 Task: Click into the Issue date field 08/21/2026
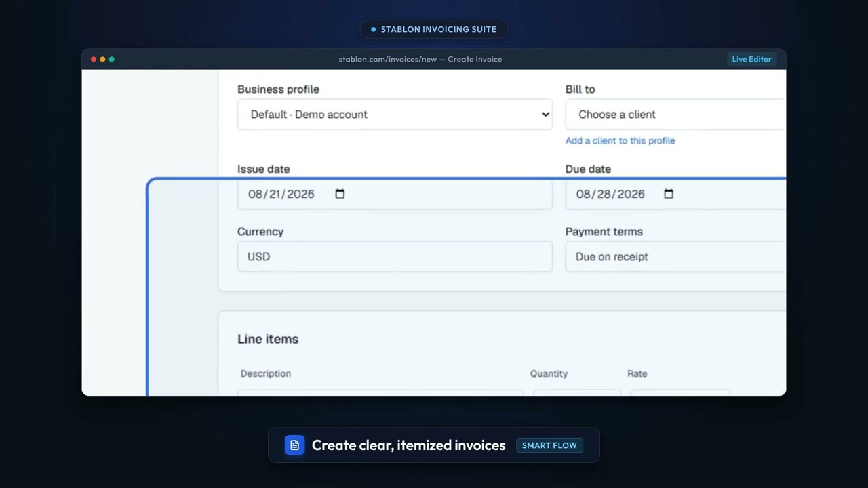tap(395, 194)
